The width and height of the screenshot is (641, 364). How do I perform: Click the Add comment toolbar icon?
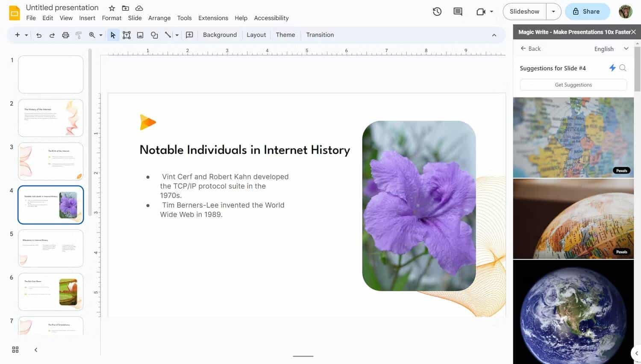[x=189, y=35]
